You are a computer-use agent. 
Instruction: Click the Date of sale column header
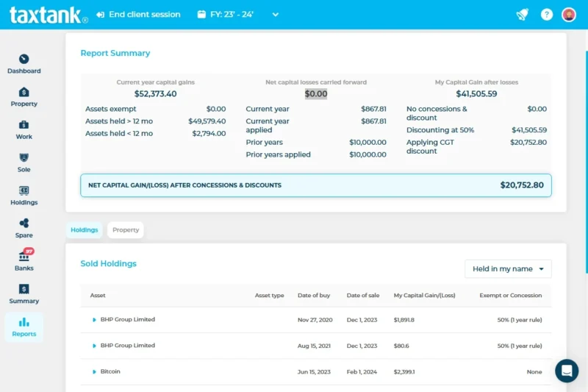tap(363, 295)
